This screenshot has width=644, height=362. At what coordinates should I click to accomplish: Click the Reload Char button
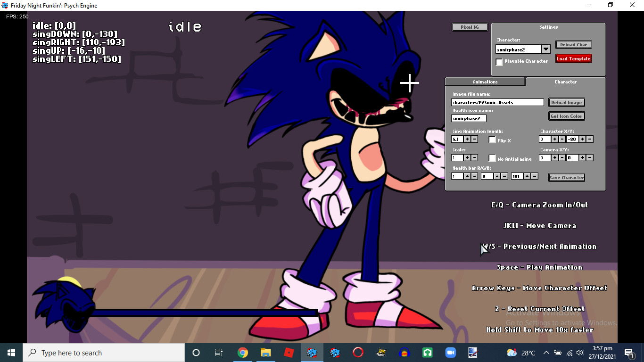pyautogui.click(x=573, y=45)
